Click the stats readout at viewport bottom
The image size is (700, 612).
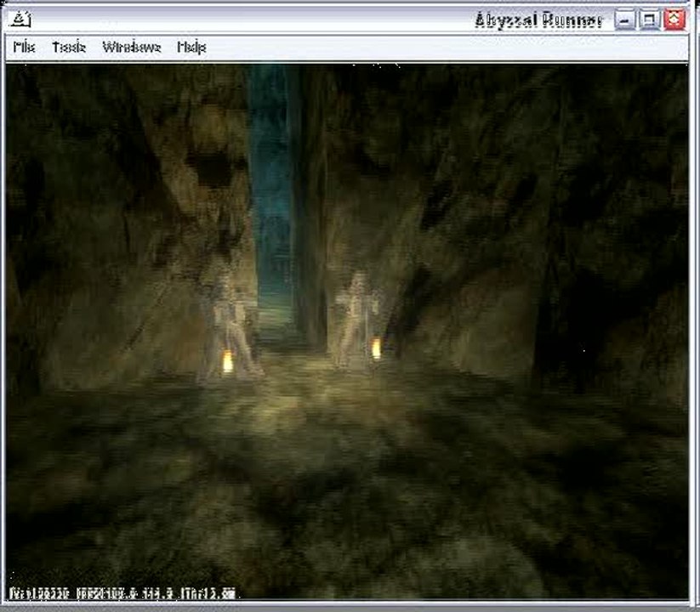122,593
